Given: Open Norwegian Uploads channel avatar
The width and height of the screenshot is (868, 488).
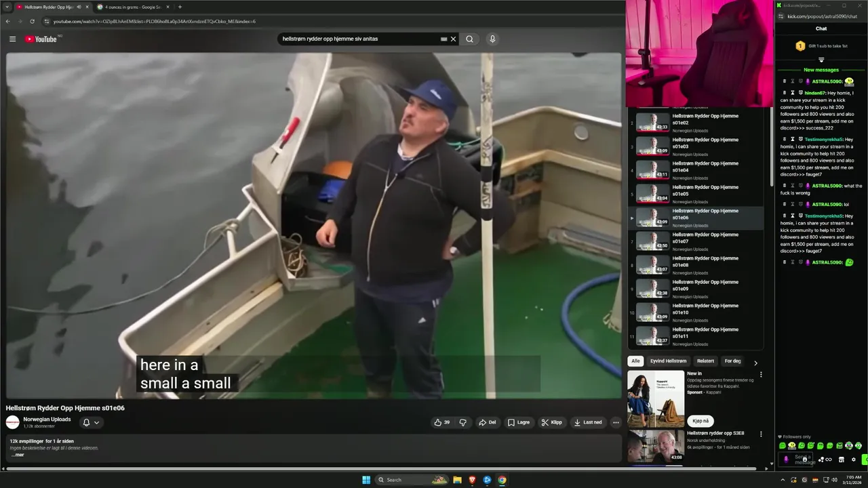Looking at the screenshot, I should 13,422.
